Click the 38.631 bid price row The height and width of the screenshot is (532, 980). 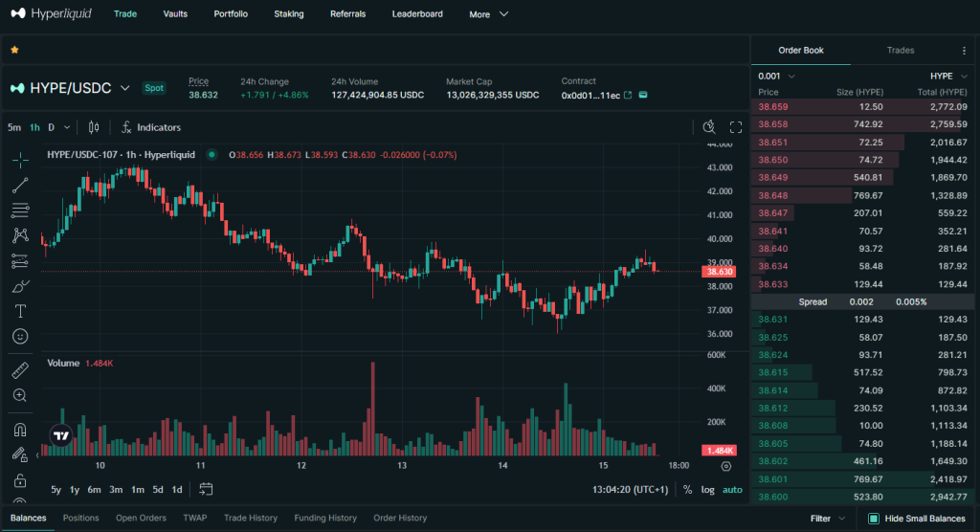(773, 320)
